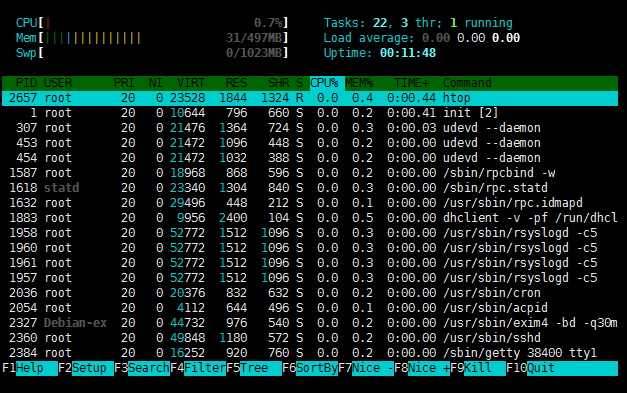Screen dimensions: 627x393
Task: Click F9 Kill in the bottom bar
Action: pos(478,368)
